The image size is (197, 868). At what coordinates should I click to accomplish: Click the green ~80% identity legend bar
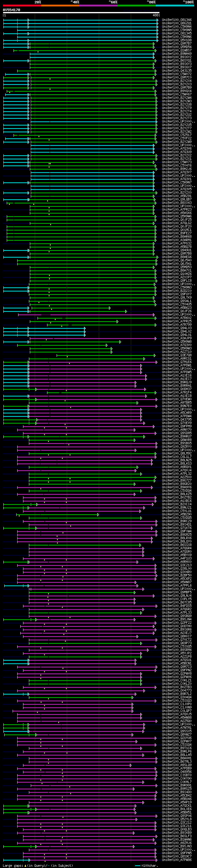point(137,6)
